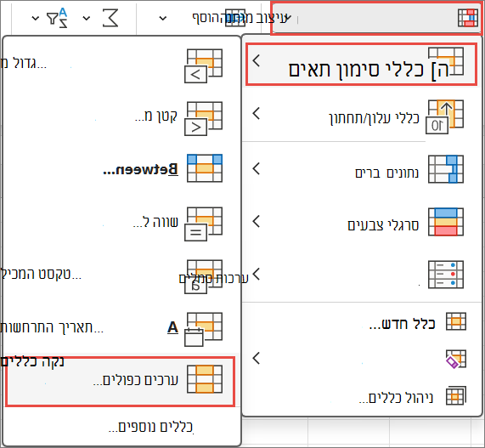Open the AutoSum dropdown arrow

(87, 18)
